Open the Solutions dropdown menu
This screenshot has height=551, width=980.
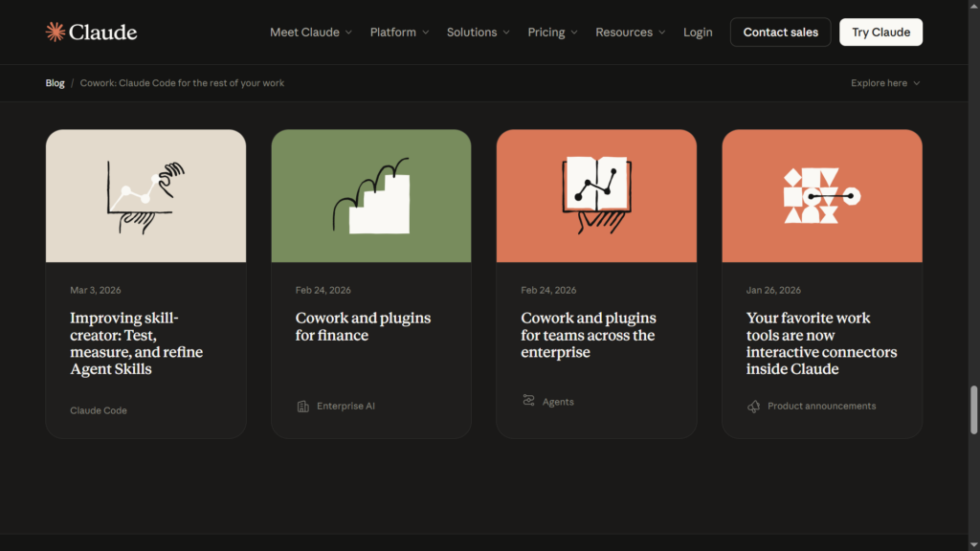coord(478,33)
